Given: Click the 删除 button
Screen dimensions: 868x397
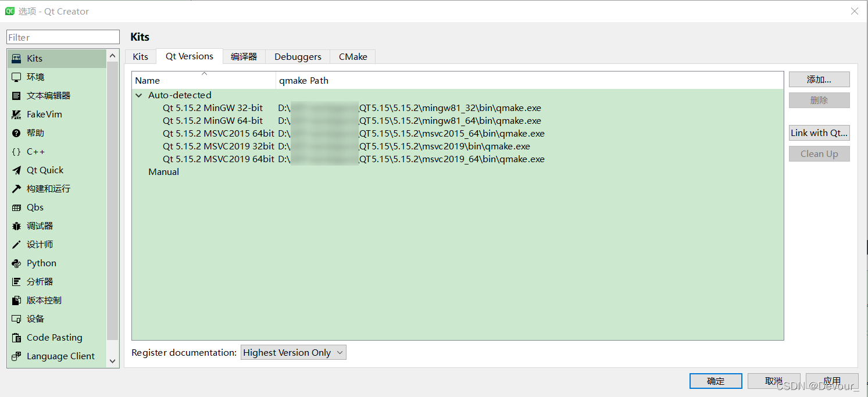Looking at the screenshot, I should tap(819, 101).
